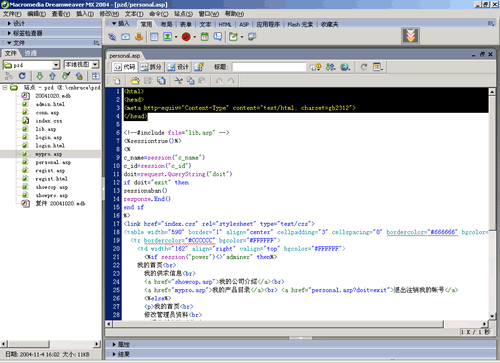
Task: Click the Refresh design view icon
Action: [x=364, y=67]
